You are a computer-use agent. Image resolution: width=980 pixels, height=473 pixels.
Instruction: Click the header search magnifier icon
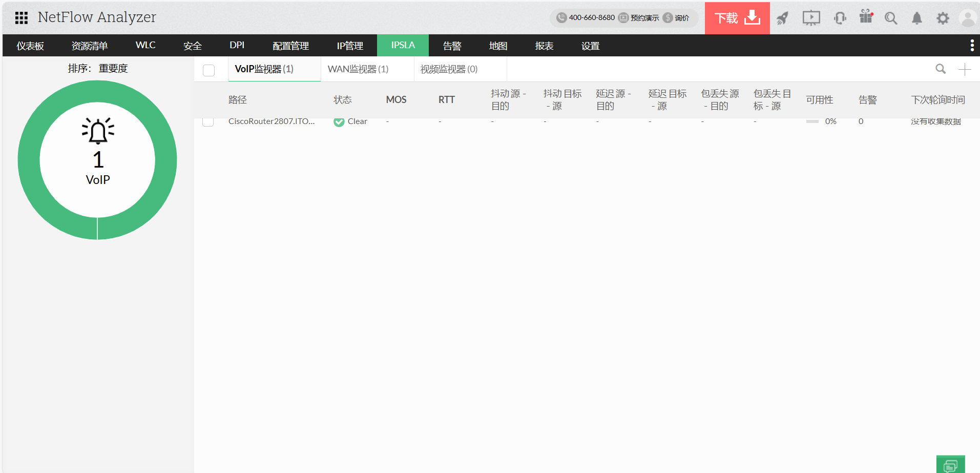tap(891, 18)
